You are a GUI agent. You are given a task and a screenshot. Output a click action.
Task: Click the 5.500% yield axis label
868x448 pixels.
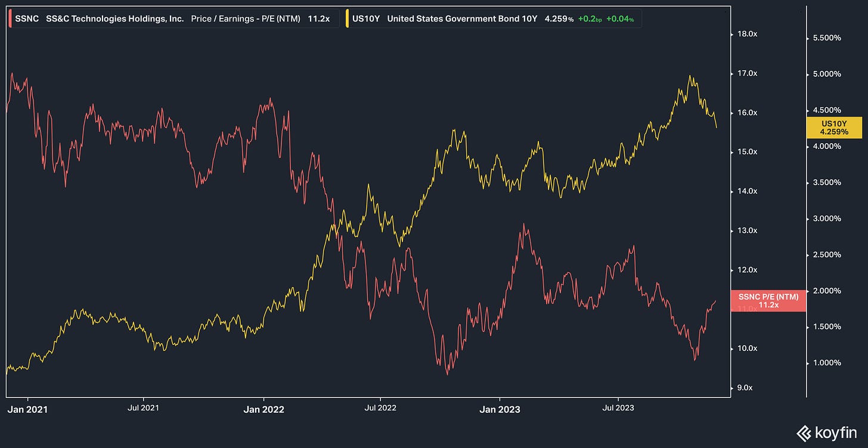[828, 38]
